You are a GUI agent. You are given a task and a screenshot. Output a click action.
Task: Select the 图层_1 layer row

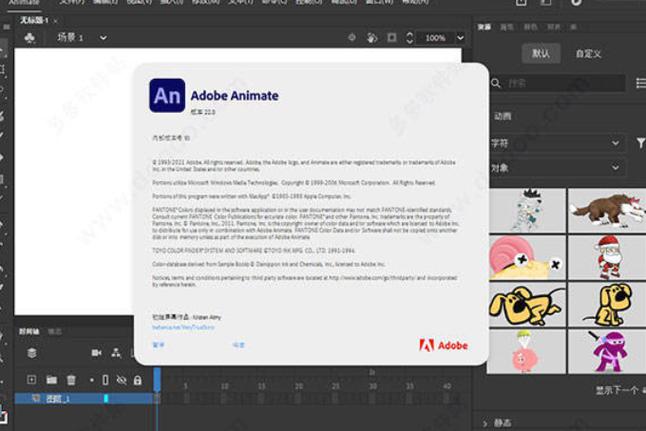pos(84,398)
